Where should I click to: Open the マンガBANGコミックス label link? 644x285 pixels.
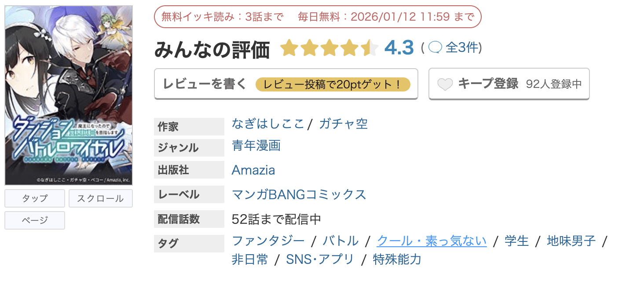pos(299,194)
